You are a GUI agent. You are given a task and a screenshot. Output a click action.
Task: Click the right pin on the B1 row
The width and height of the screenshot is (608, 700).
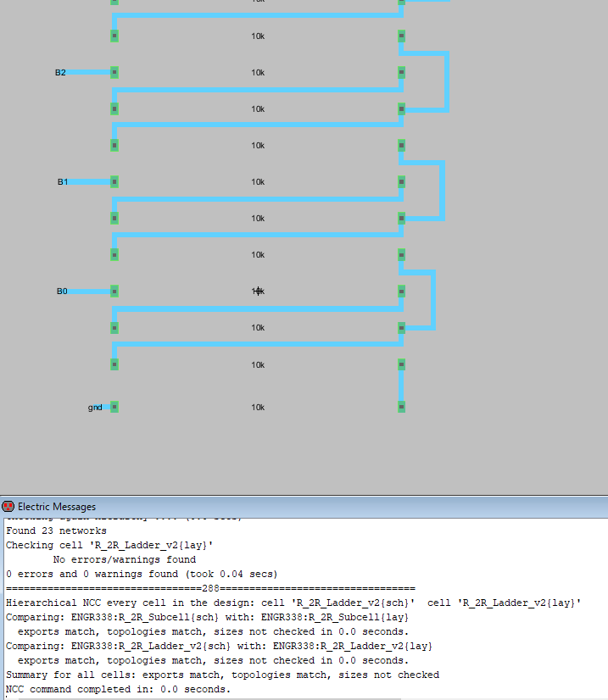402,182
